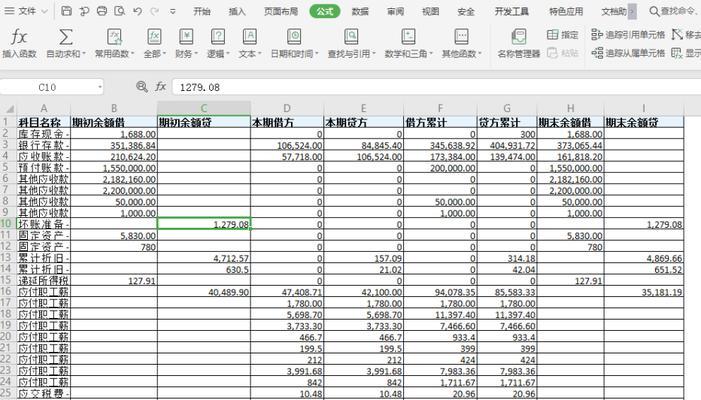Open Logical (逻辑) functions icon

point(218,37)
